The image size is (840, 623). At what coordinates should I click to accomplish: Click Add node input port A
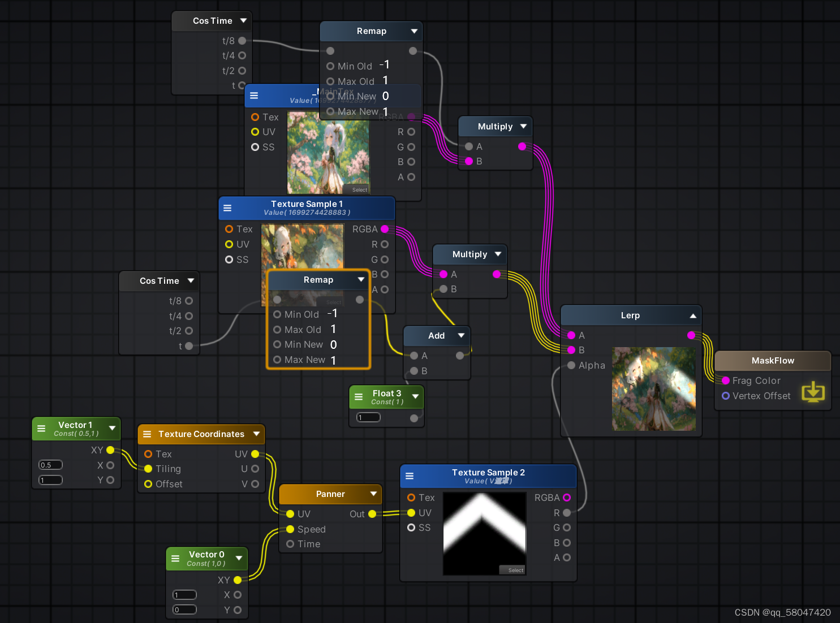tap(414, 356)
